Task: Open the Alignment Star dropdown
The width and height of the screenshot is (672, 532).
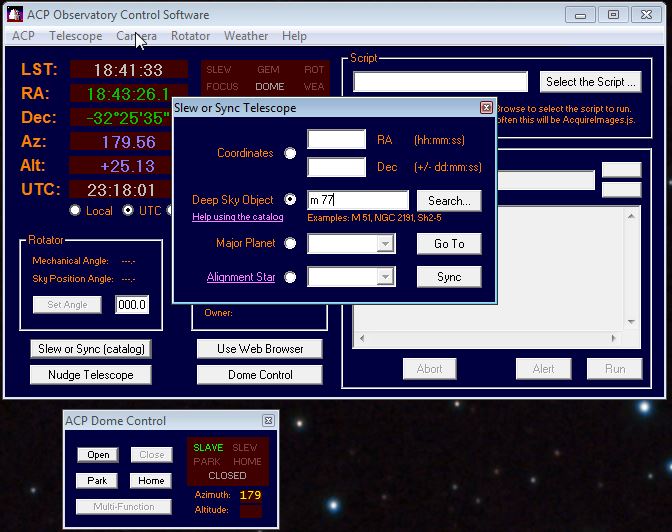Action: pos(386,277)
